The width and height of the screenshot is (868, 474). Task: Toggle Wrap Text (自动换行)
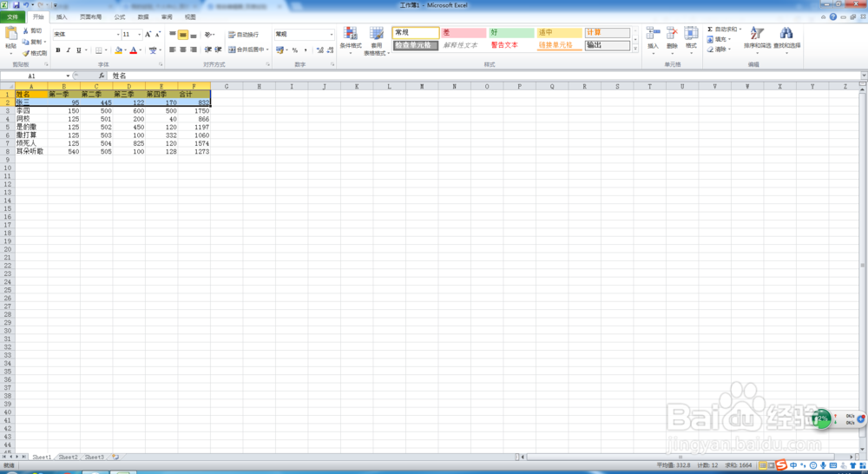(244, 35)
